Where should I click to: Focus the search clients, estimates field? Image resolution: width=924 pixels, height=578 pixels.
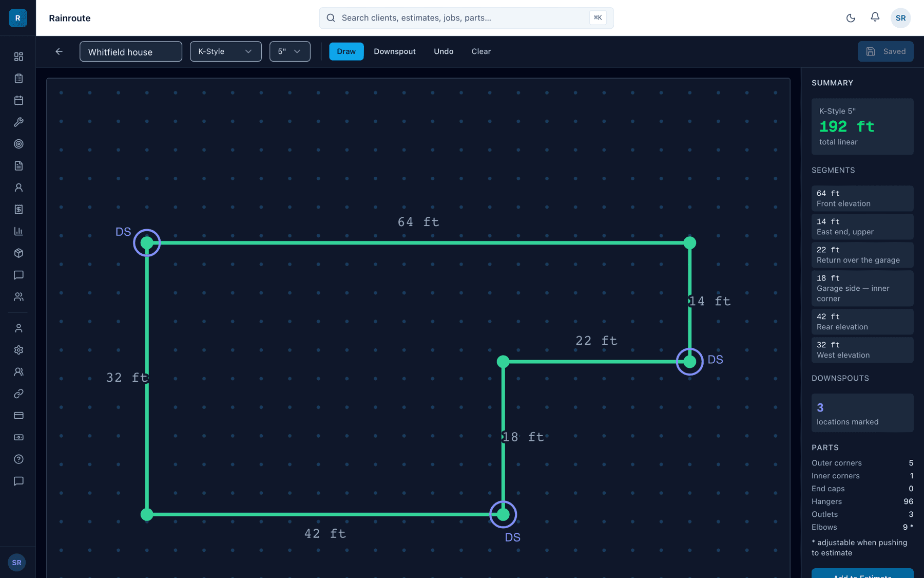point(466,18)
